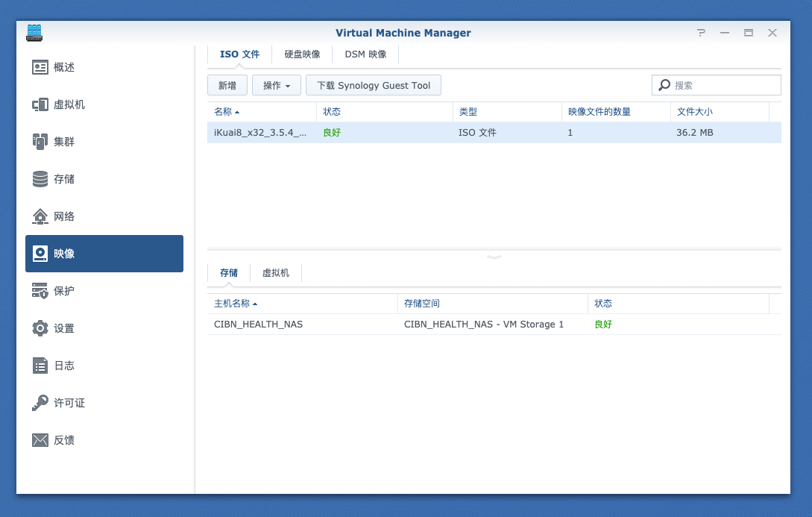This screenshot has width=812, height=517.
Task: Sort by the 主机名称 column header
Action: (x=303, y=304)
